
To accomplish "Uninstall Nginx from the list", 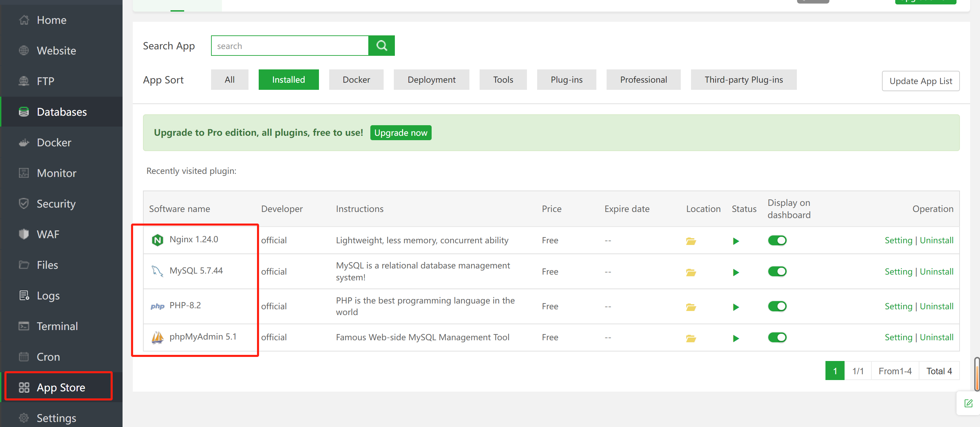I will coord(936,240).
